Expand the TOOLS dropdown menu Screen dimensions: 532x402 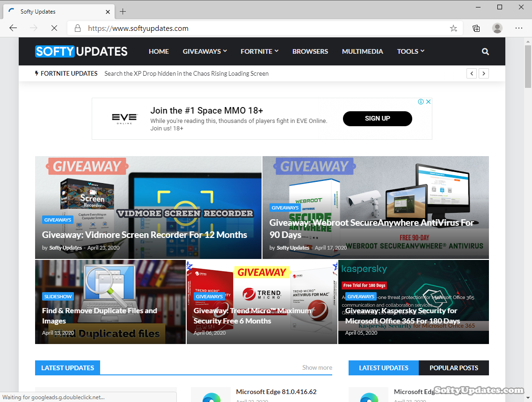[x=411, y=51]
